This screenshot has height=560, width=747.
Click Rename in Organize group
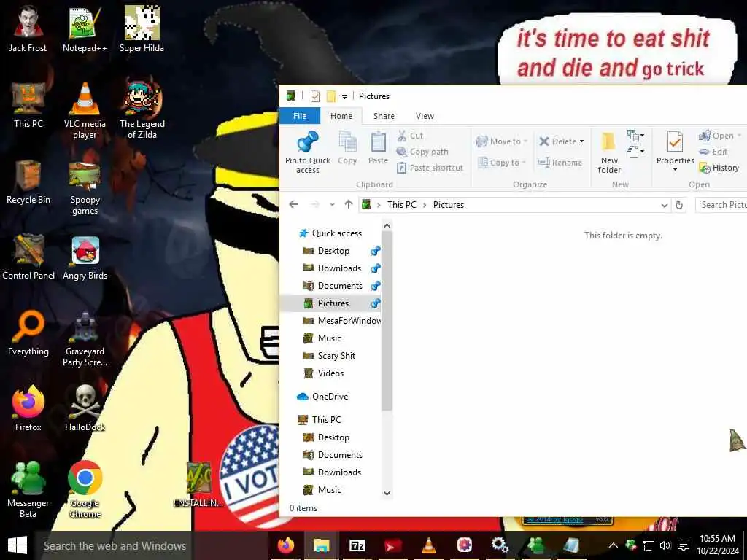(x=560, y=163)
